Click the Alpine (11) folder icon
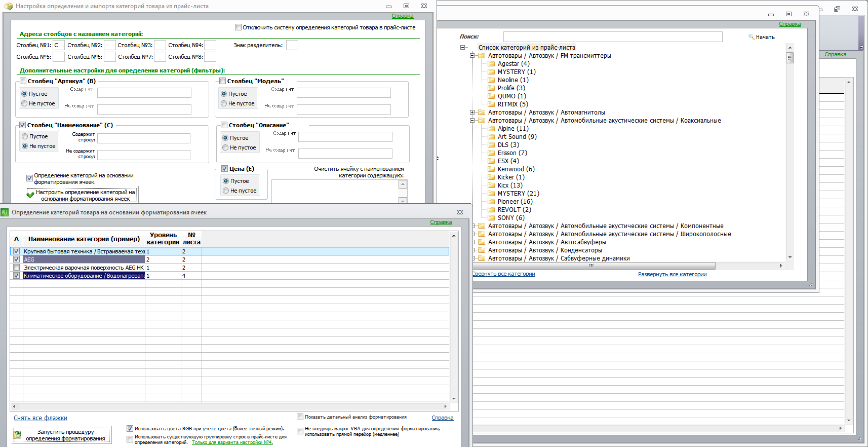This screenshot has height=447, width=868. [491, 129]
